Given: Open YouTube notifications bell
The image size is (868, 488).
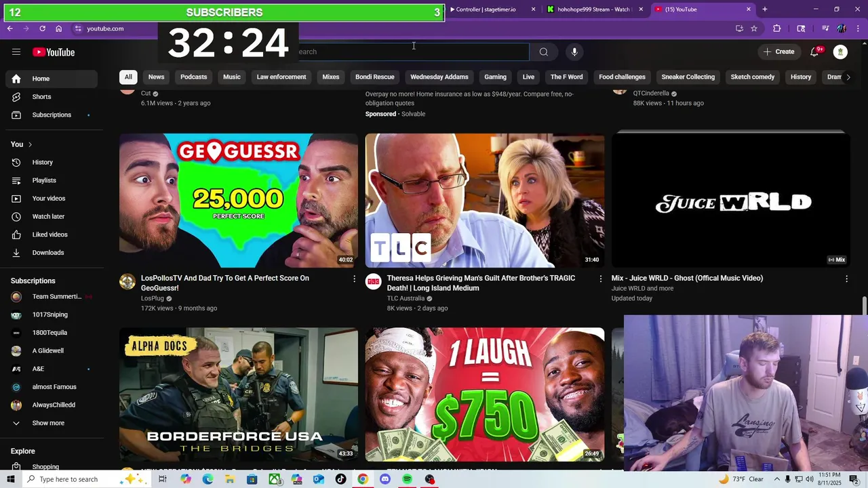Looking at the screenshot, I should point(815,52).
